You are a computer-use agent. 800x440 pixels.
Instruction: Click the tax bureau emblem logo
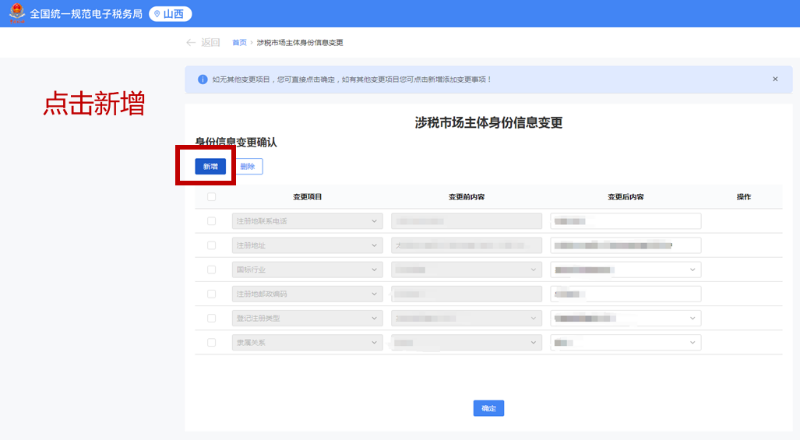[16, 14]
